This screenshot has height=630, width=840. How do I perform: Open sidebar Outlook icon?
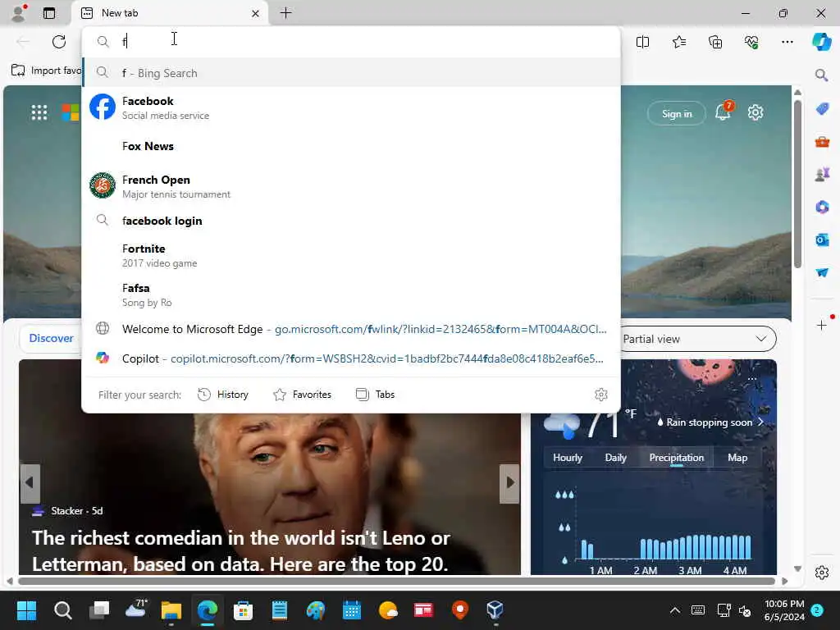(x=822, y=240)
